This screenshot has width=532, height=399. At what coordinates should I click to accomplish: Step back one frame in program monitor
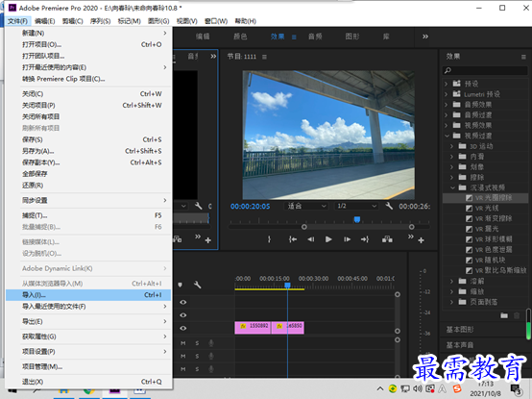click(x=311, y=239)
